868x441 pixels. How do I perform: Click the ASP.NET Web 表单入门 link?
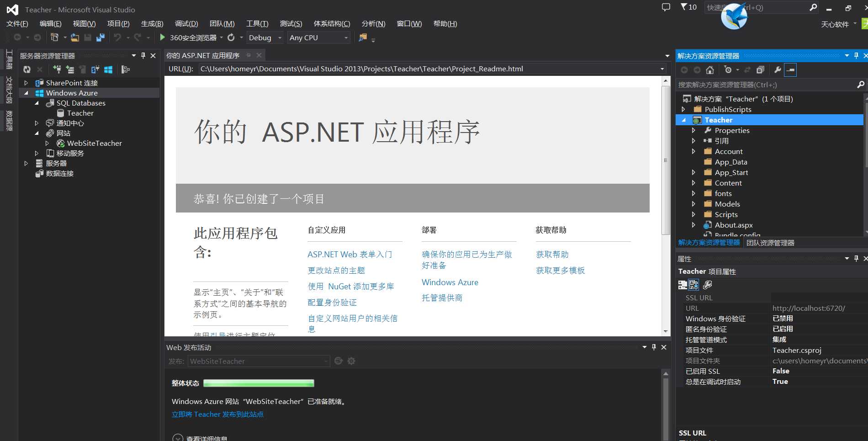click(350, 255)
